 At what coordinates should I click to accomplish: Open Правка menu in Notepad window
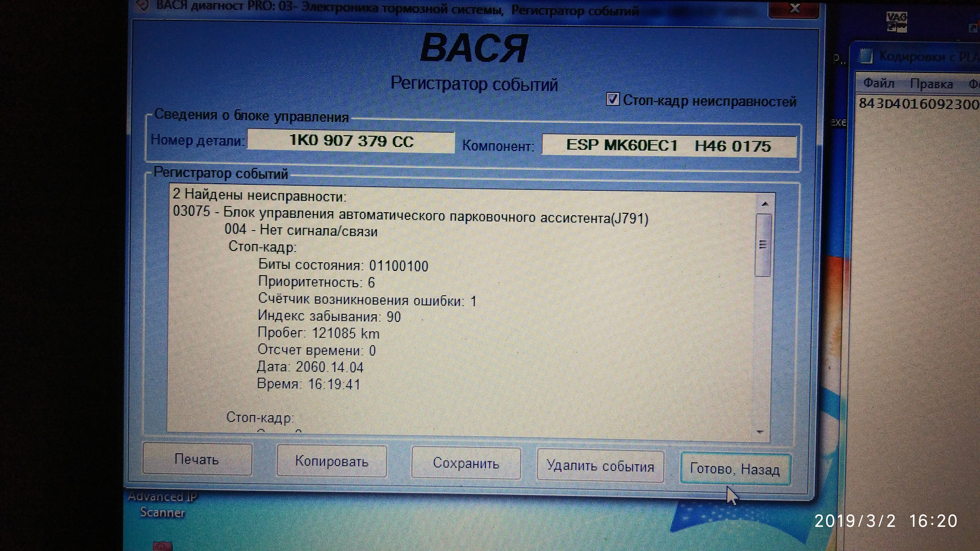click(932, 84)
